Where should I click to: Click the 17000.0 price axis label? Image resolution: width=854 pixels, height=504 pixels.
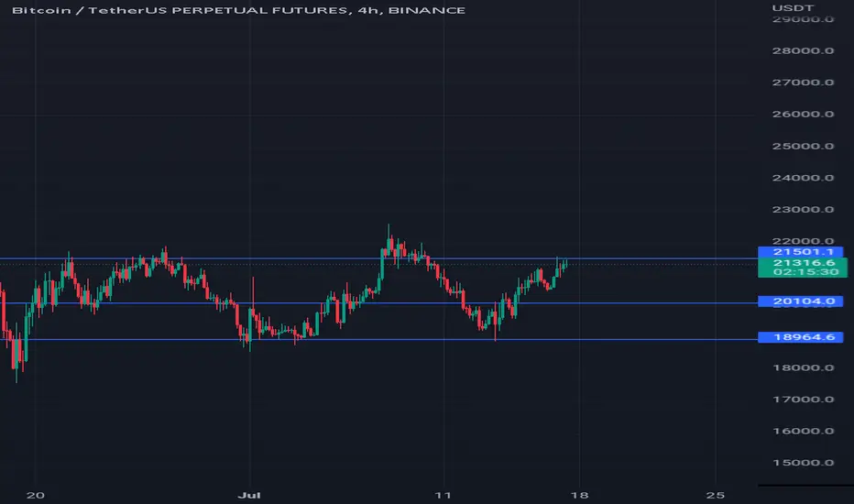click(x=803, y=400)
